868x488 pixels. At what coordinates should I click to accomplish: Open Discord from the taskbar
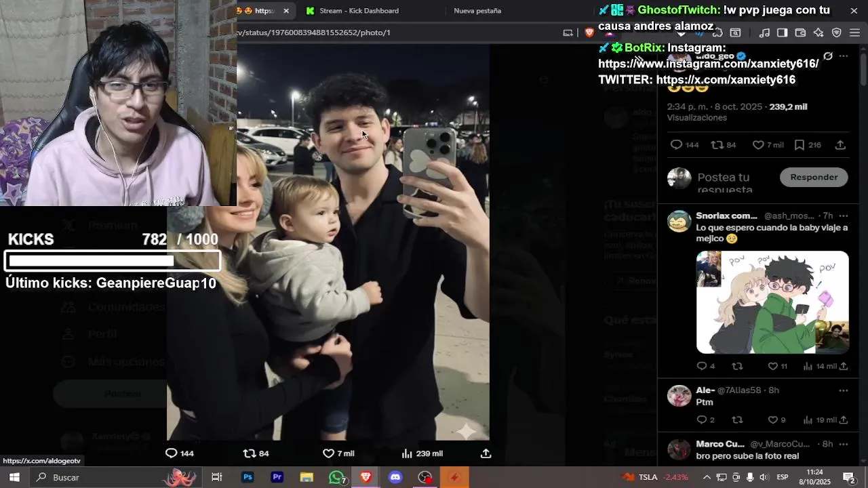395,477
